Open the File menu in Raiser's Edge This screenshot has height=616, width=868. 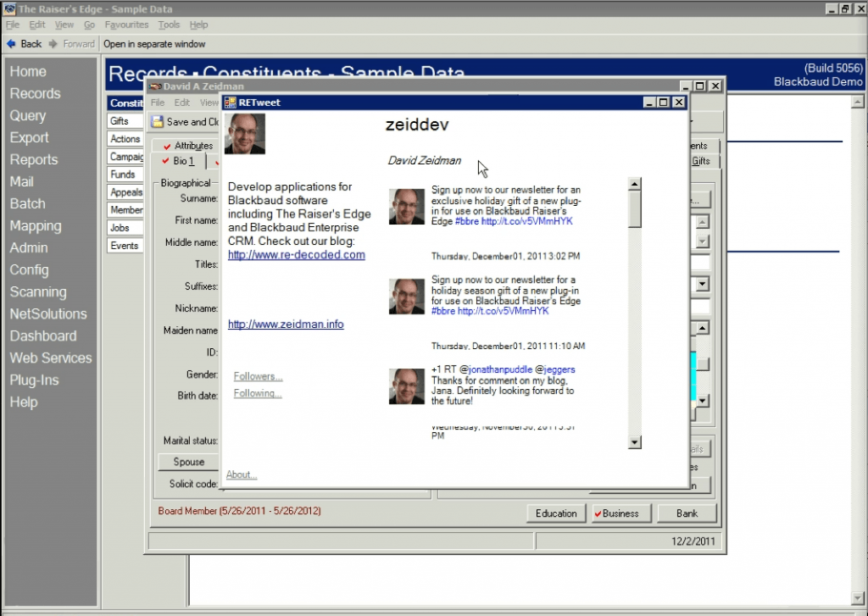(12, 25)
